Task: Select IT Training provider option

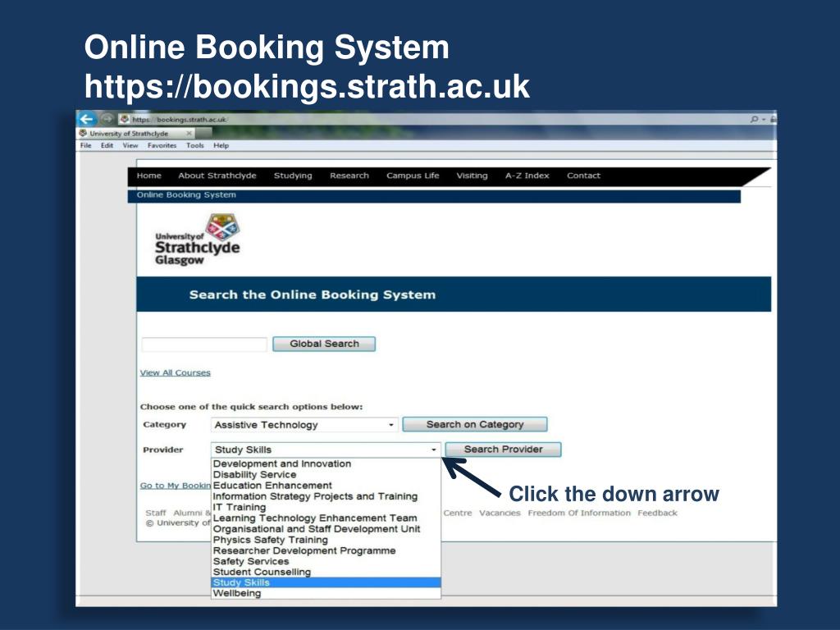Action: (x=326, y=507)
